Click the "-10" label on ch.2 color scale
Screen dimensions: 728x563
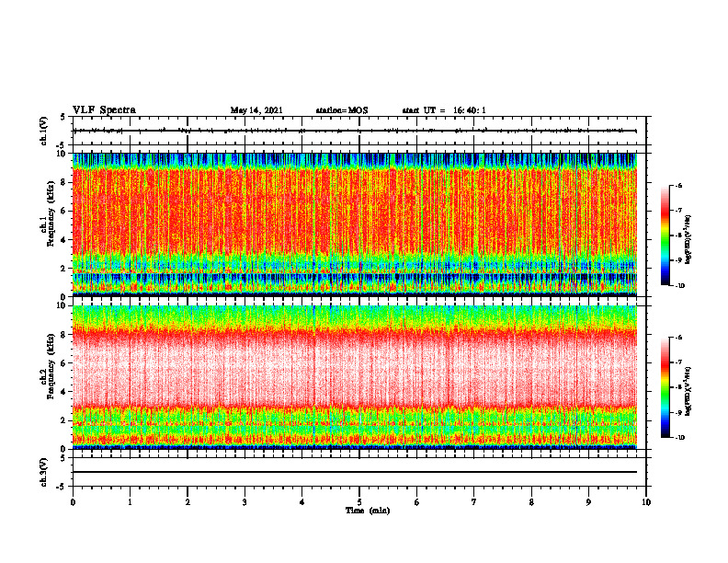point(680,438)
